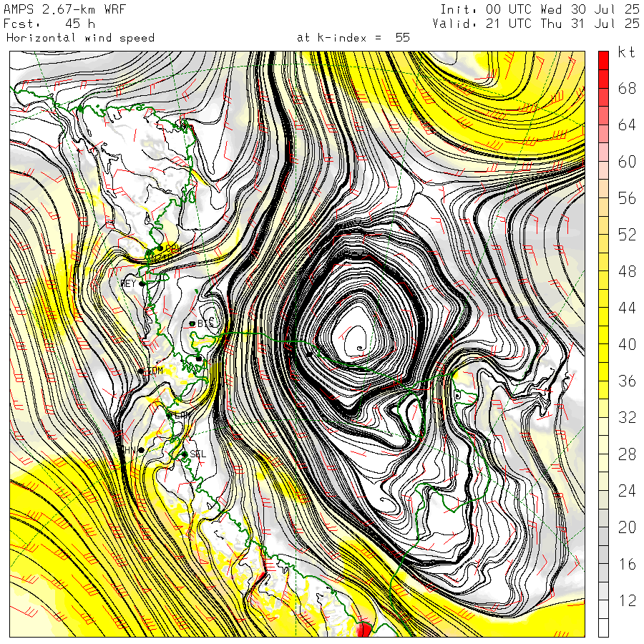Select the 'AMPS 2.67-km WRF' title text

(x=64, y=9)
